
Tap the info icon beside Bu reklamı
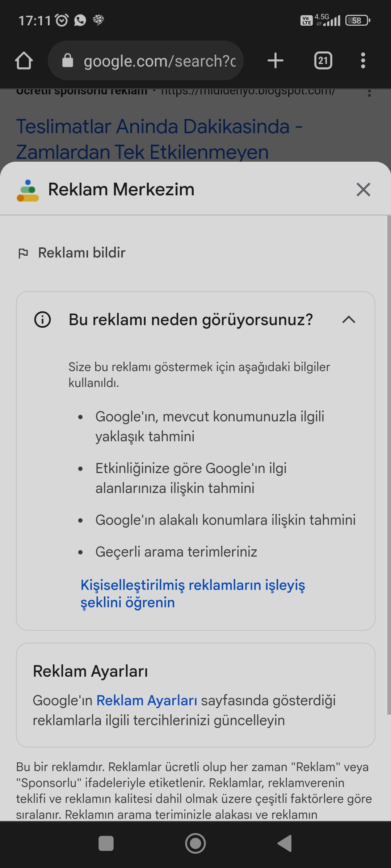click(x=42, y=320)
